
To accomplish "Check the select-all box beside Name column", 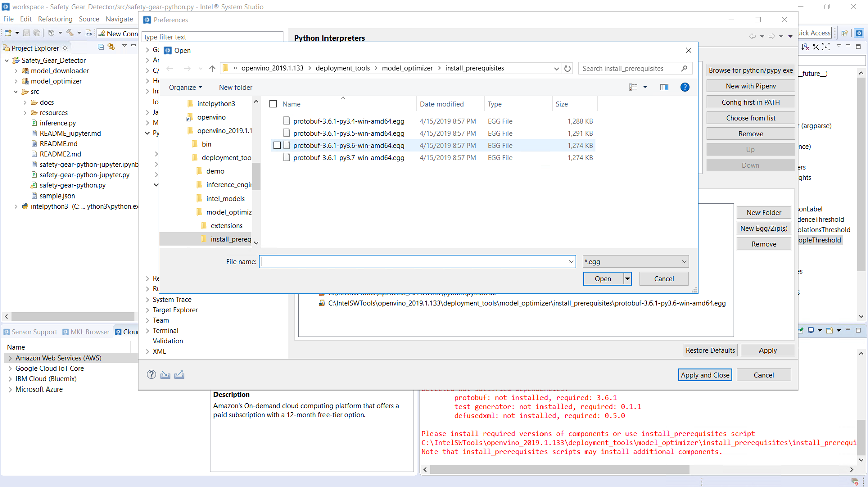I will pos(273,104).
